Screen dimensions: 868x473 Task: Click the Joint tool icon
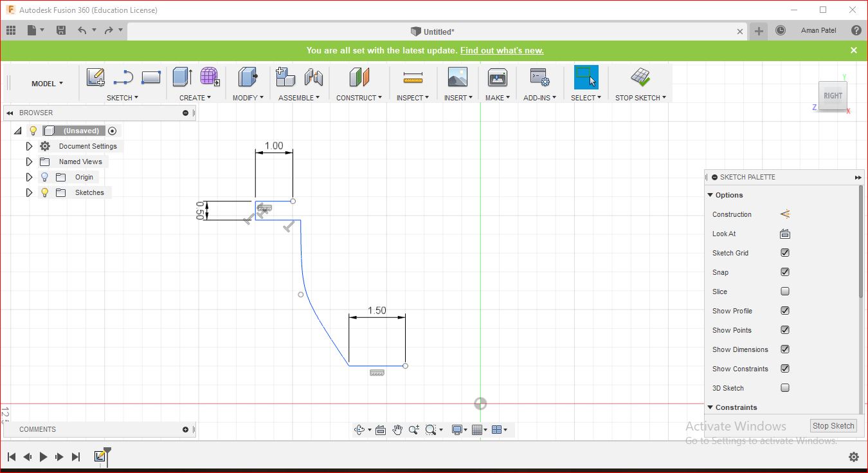coord(314,77)
